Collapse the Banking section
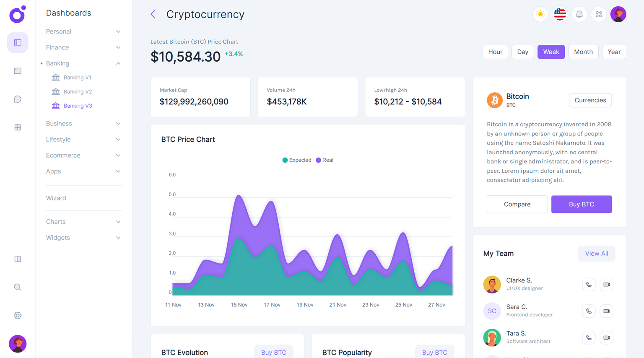The height and width of the screenshot is (358, 644). [82, 63]
